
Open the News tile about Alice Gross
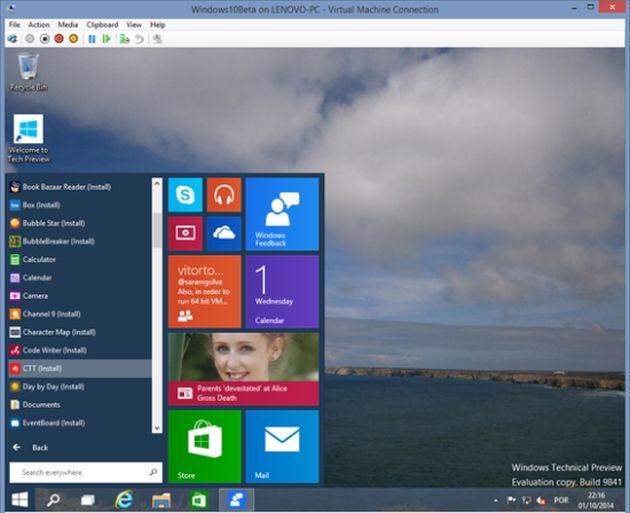click(243, 369)
